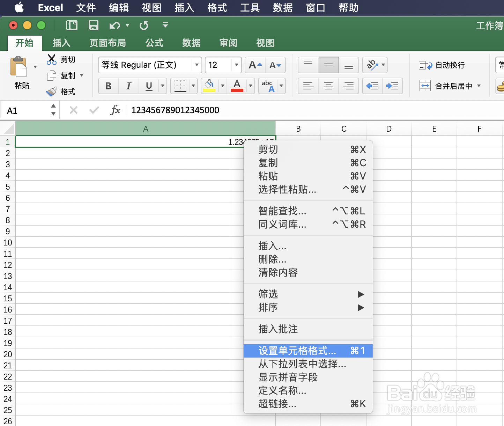Image resolution: width=504 pixels, height=426 pixels.
Task: Toggle Underline formatting
Action: tap(149, 86)
